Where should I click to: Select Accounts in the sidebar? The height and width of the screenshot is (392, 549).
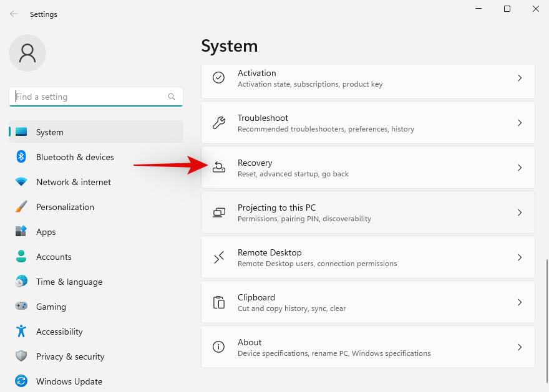(54, 257)
